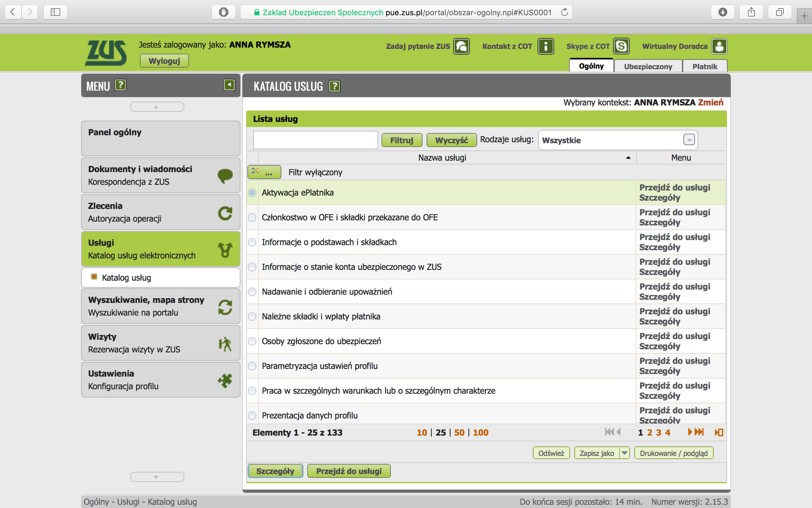Screen dimensions: 812x508
Task: Expand the Rodzaje usług dropdown
Action: (689, 140)
